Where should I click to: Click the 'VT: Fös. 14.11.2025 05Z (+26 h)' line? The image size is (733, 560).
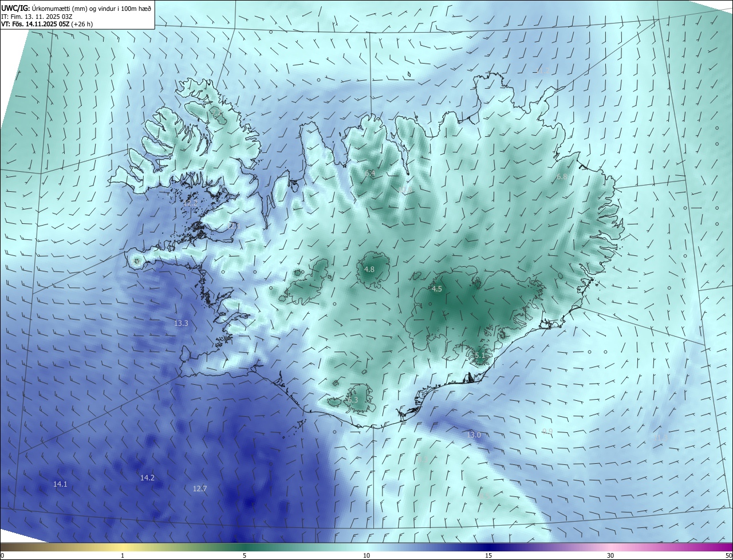(x=47, y=24)
